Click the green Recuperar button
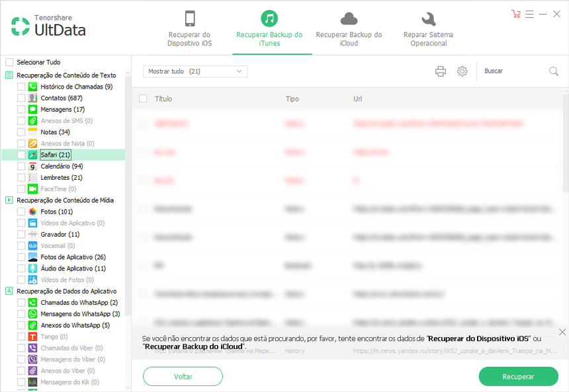The width and height of the screenshot is (569, 392). (518, 376)
